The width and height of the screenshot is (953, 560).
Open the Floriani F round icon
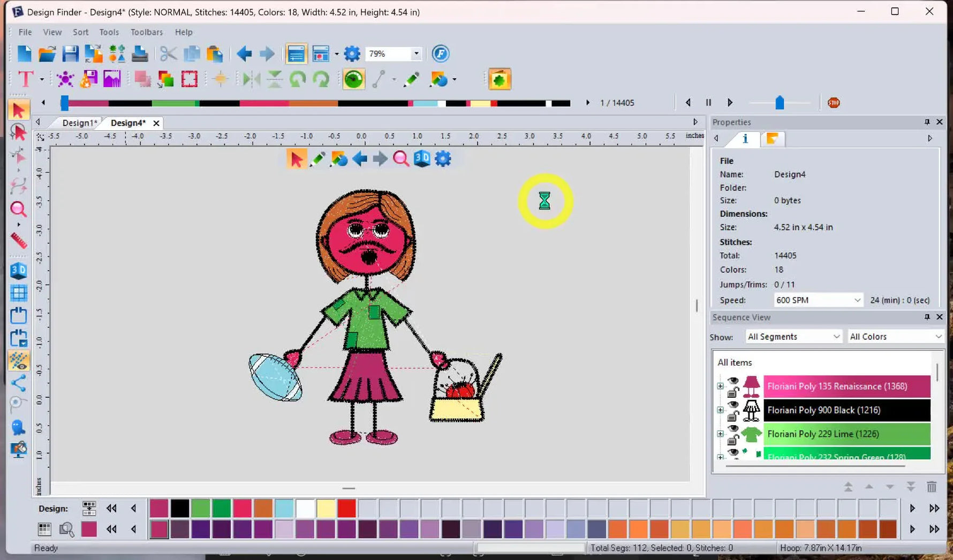(x=440, y=54)
